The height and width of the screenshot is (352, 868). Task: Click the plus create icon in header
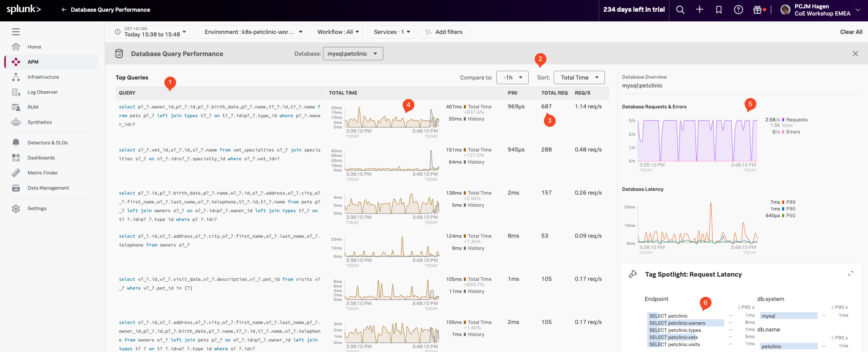point(700,10)
